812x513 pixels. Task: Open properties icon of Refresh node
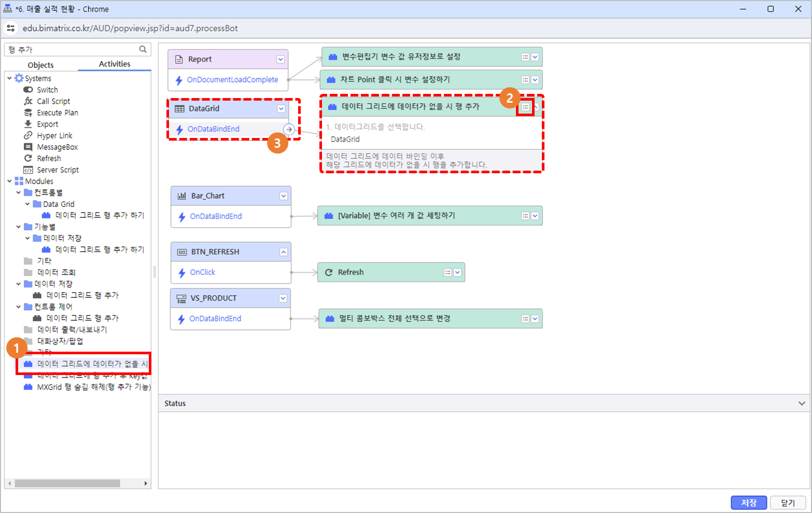(x=448, y=272)
